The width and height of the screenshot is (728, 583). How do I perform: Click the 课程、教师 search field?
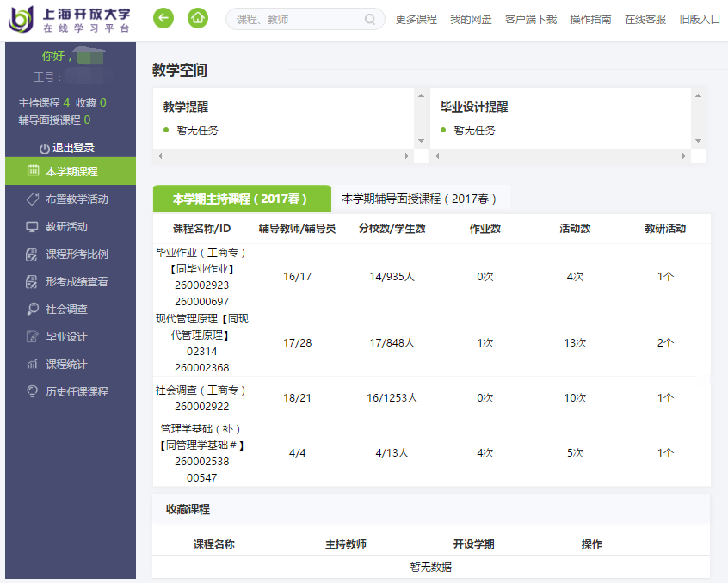click(305, 19)
